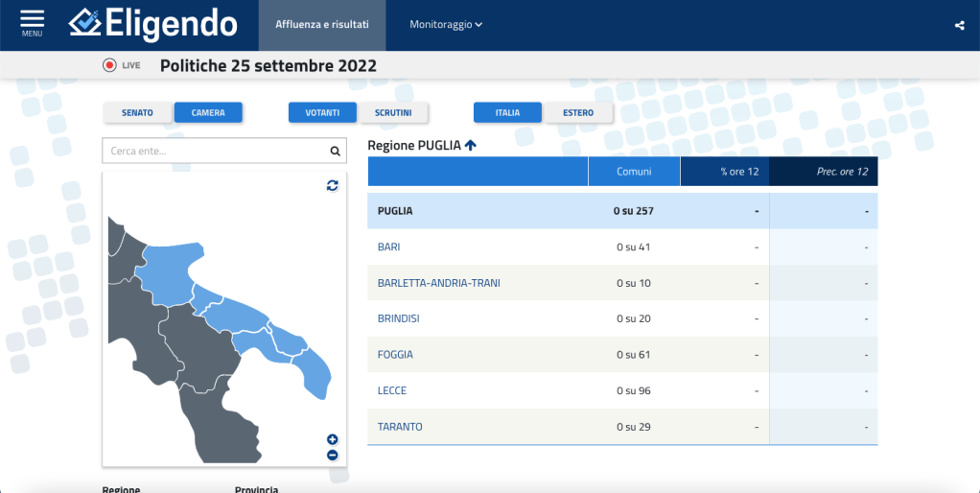980x493 pixels.
Task: Select the CAMERA toggle button
Action: point(208,113)
